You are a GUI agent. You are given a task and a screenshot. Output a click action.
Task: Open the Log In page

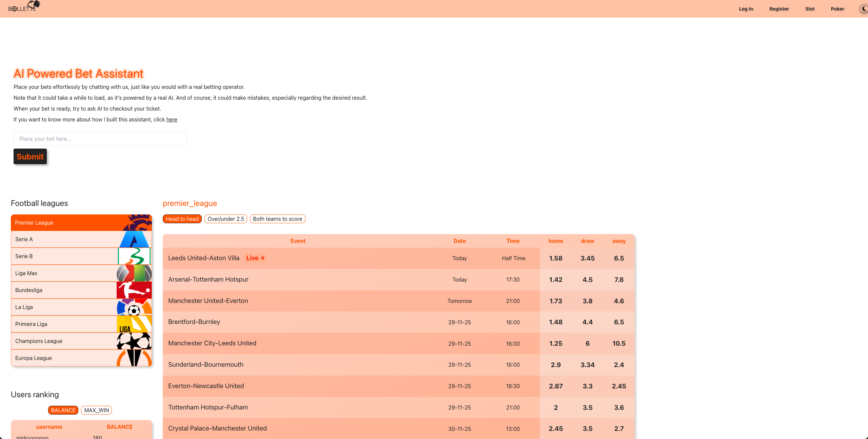[x=746, y=9]
